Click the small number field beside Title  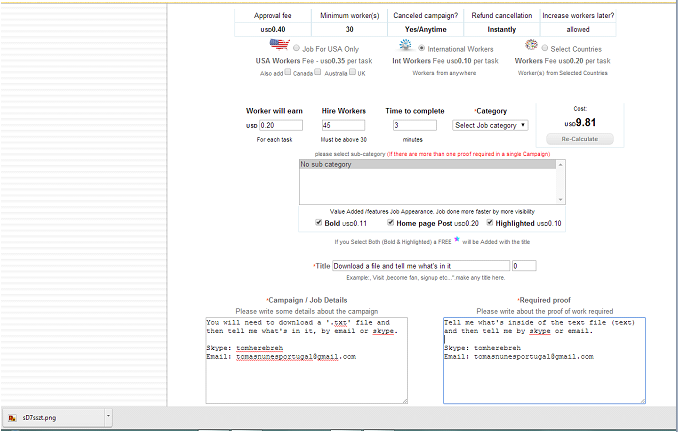(524, 266)
